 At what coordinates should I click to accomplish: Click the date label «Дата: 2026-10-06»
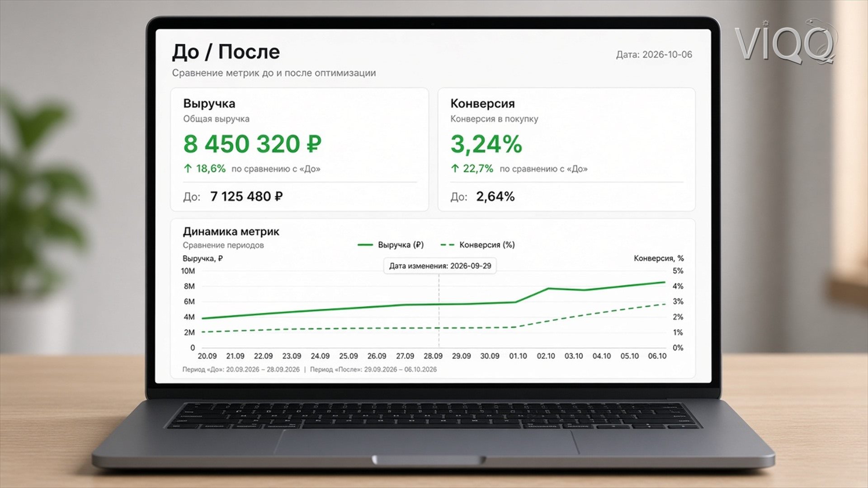point(654,55)
